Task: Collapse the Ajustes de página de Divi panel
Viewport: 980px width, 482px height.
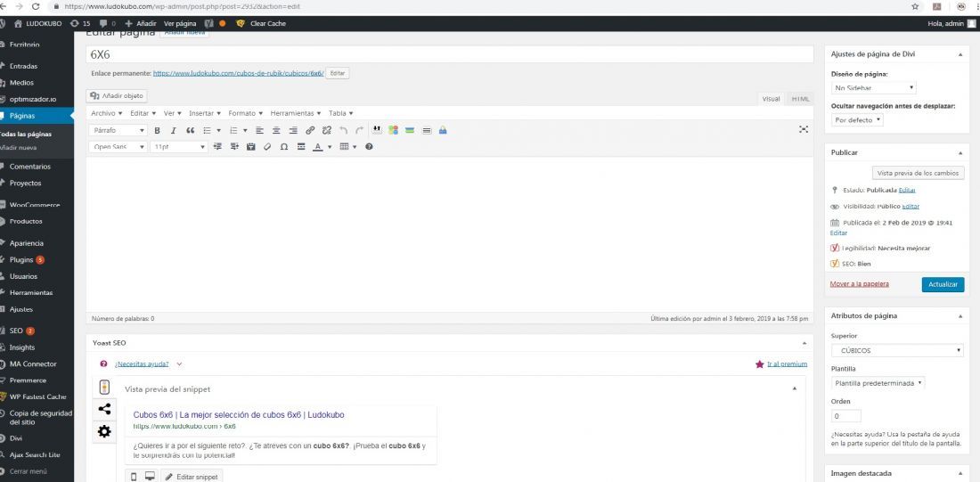Action: 960,54
